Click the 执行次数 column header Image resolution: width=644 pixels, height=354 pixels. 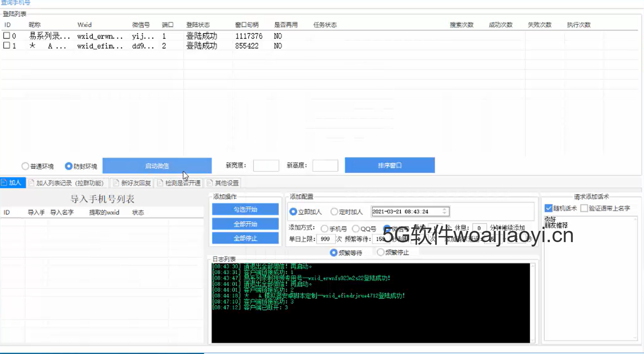(x=579, y=25)
